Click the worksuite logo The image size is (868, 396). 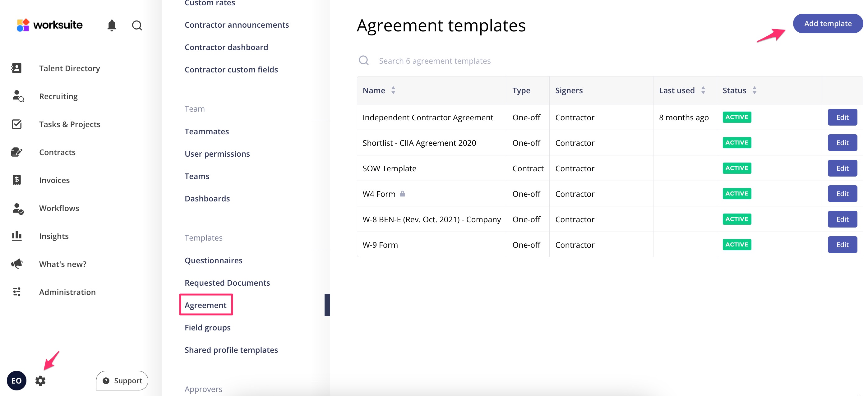(x=50, y=25)
